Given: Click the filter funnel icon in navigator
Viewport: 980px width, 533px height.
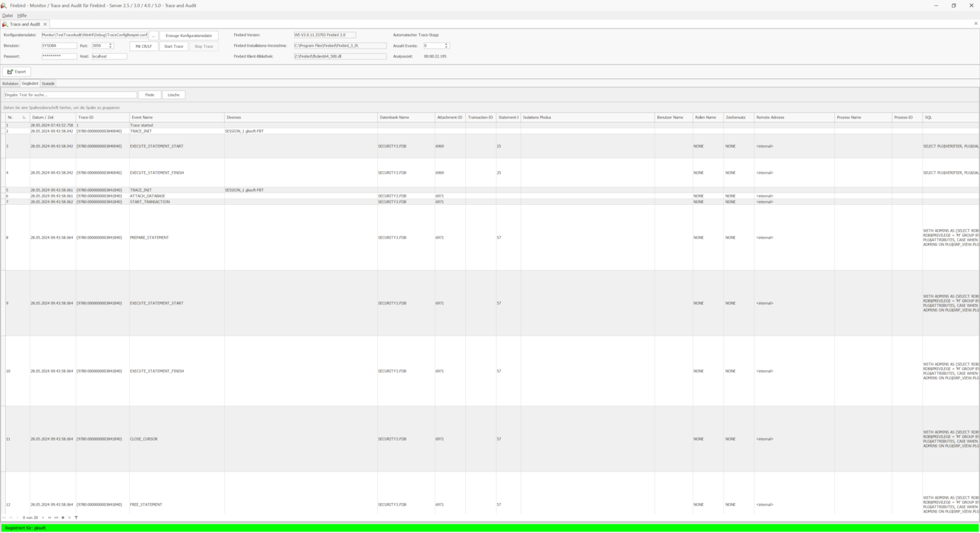Looking at the screenshot, I should click(76, 518).
